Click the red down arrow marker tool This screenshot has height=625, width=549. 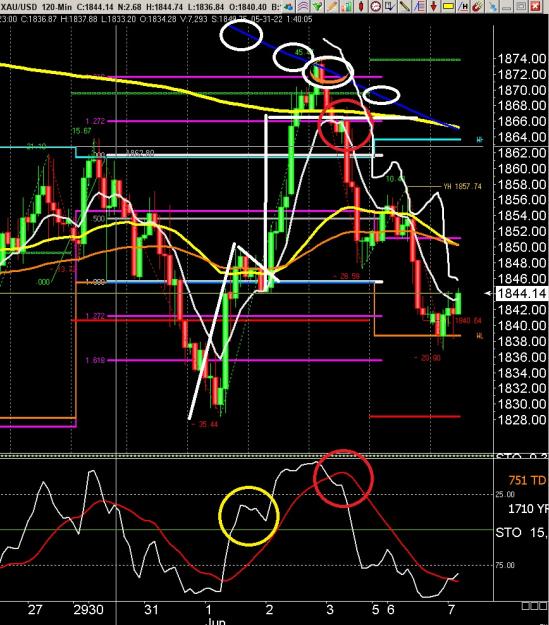pos(433,6)
